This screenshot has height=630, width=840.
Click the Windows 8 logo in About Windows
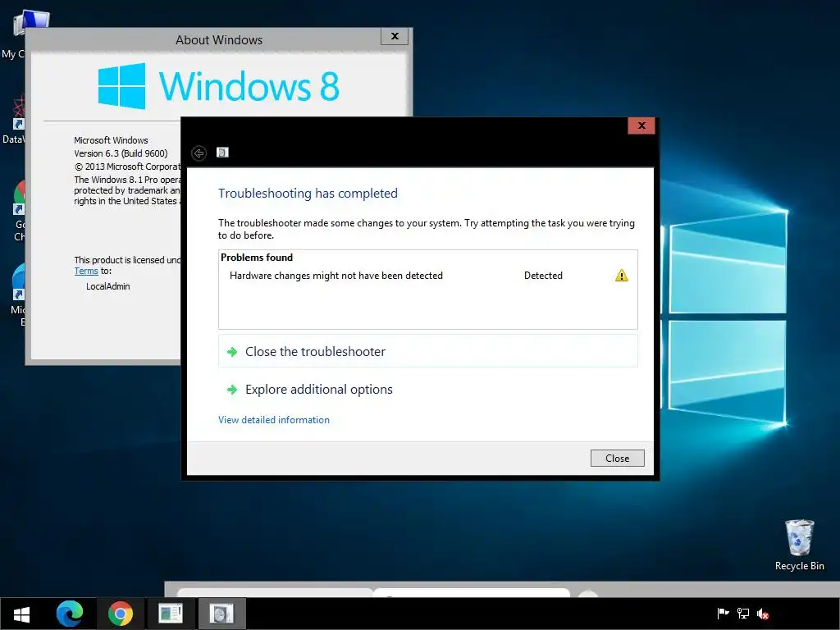point(218,85)
